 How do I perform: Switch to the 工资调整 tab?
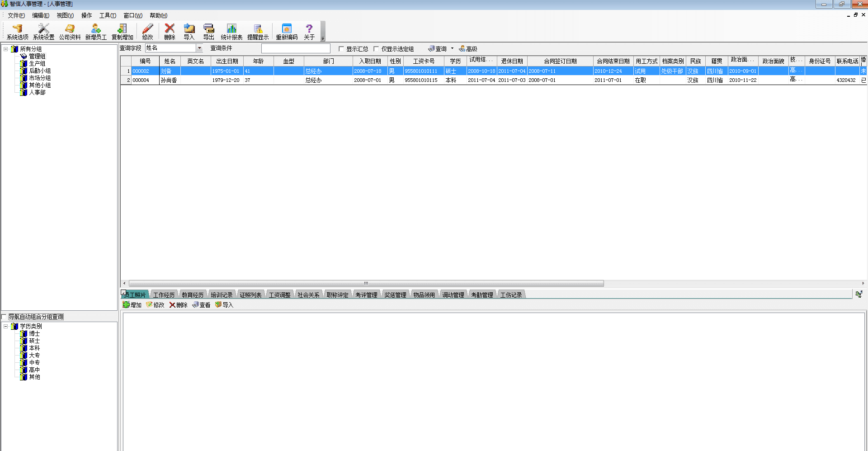click(x=279, y=295)
